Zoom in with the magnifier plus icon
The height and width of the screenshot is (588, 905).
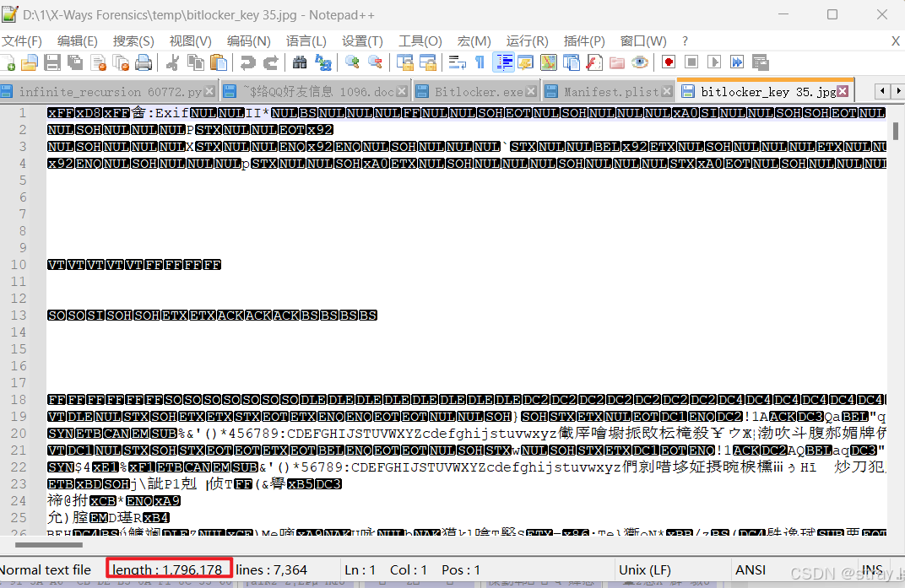coord(352,62)
